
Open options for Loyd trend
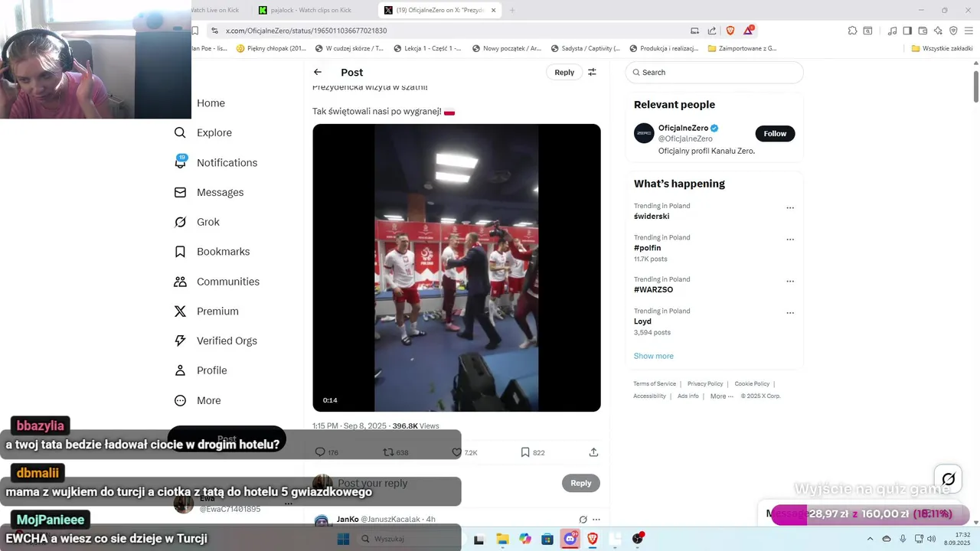pos(790,313)
